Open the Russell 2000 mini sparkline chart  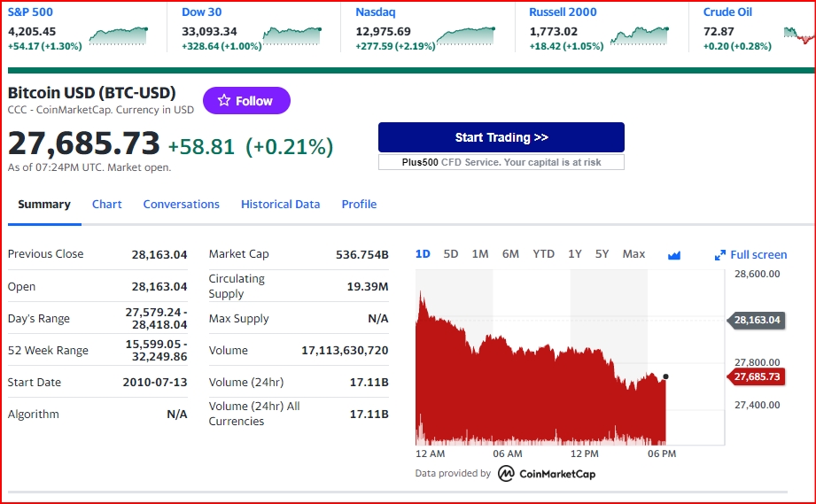point(640,36)
